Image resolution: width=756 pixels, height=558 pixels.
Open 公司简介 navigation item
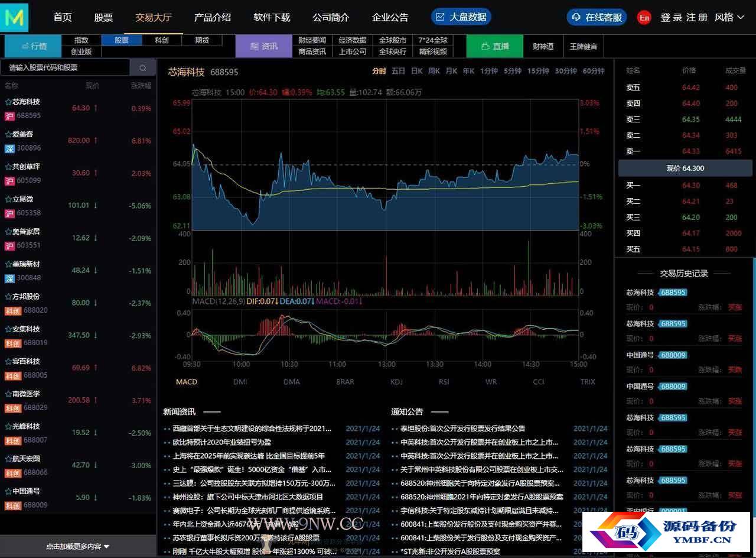point(331,17)
